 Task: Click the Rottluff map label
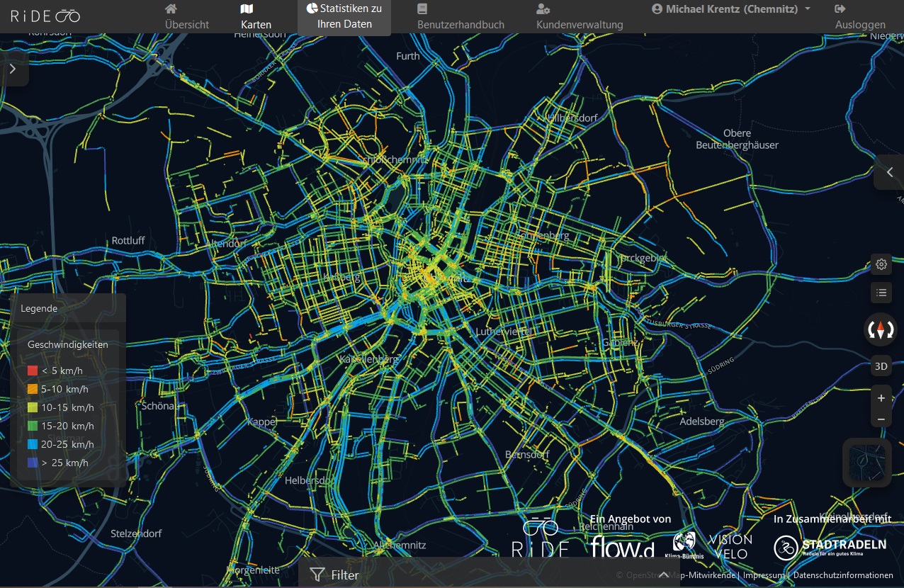pyautogui.click(x=128, y=241)
